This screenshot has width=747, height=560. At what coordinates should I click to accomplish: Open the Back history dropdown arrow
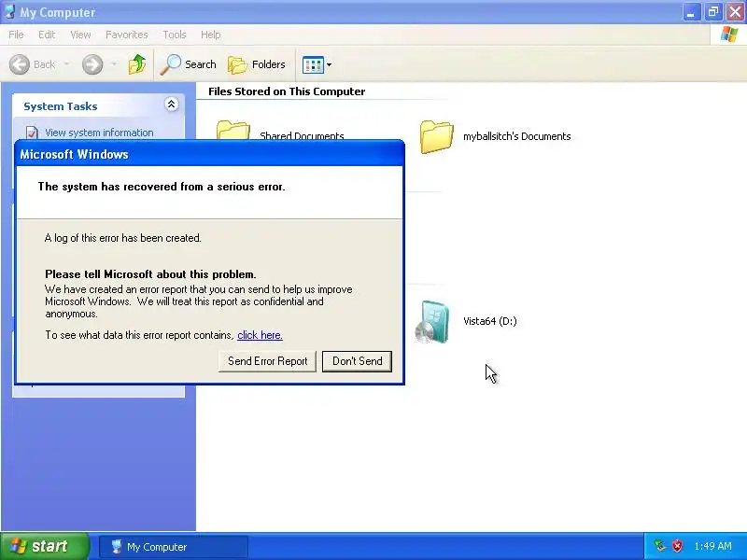[66, 64]
